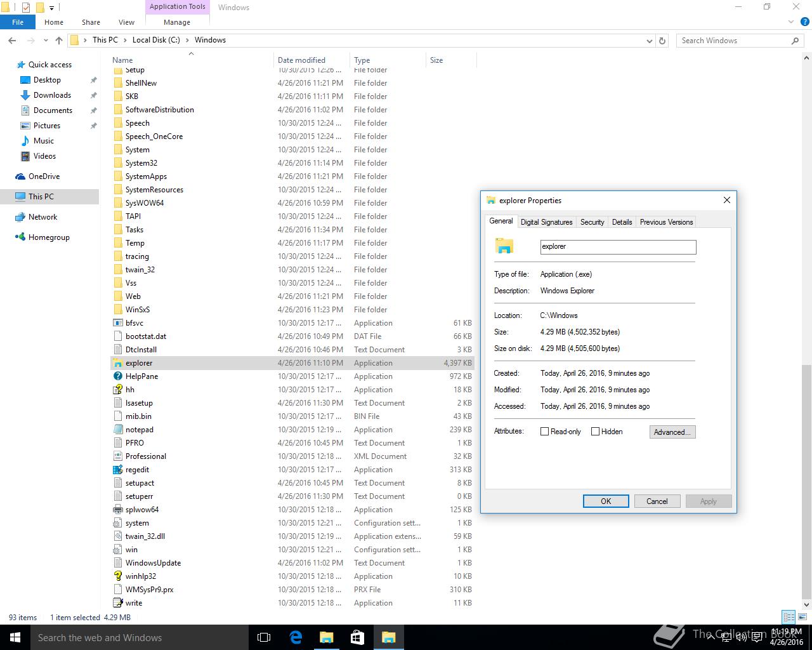Image resolution: width=812 pixels, height=650 pixels.
Task: Expand the ribbon with the chevron
Action: pos(791,22)
